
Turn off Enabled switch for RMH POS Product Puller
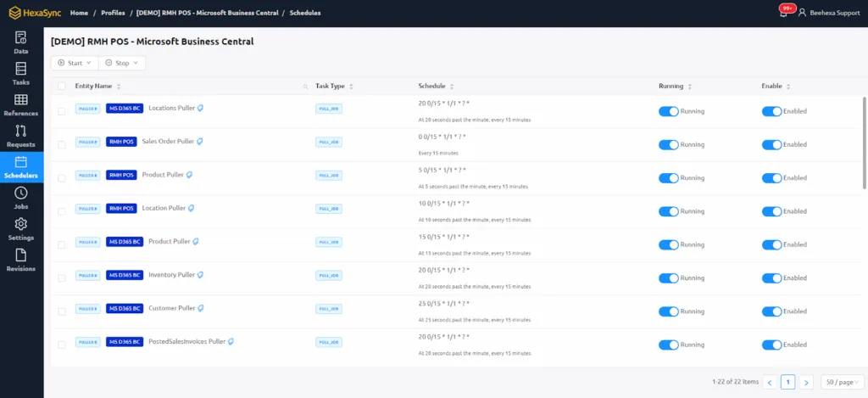771,178
